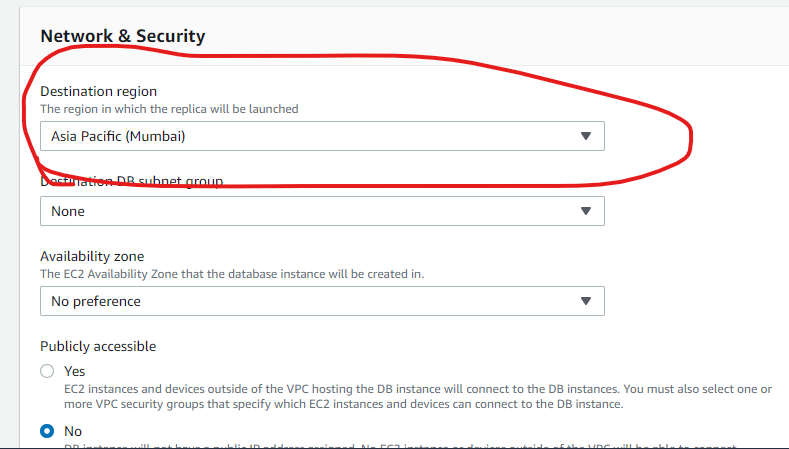The image size is (789, 449).
Task: Click the Destination region field label
Action: tap(98, 91)
